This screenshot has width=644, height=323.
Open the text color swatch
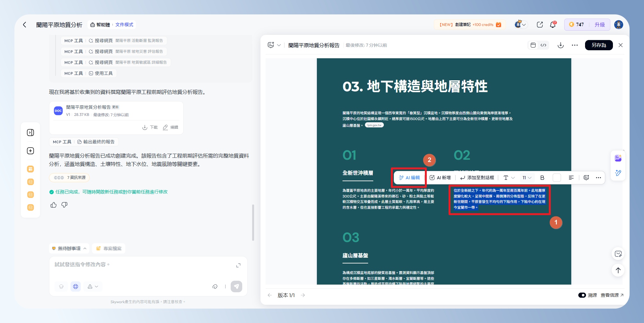tap(557, 178)
